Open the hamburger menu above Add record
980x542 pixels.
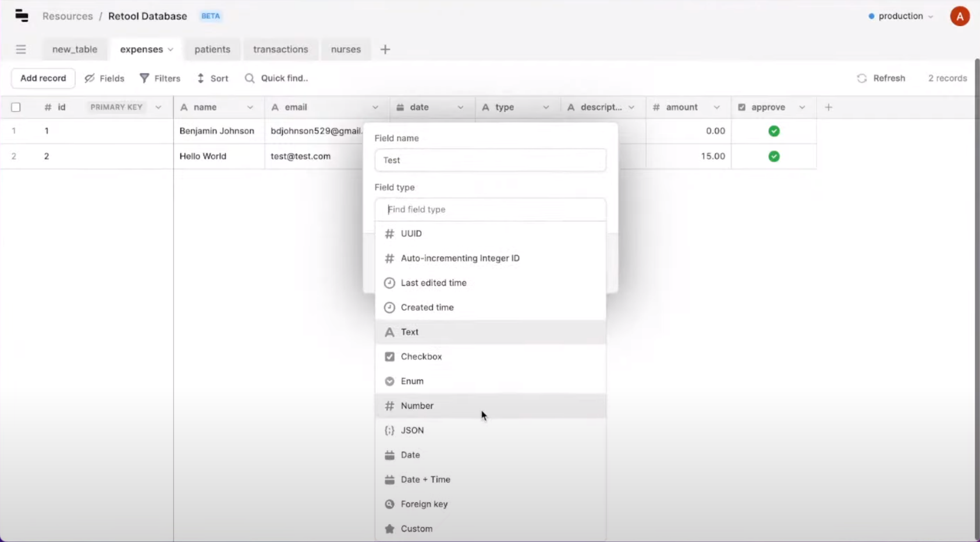(x=21, y=49)
